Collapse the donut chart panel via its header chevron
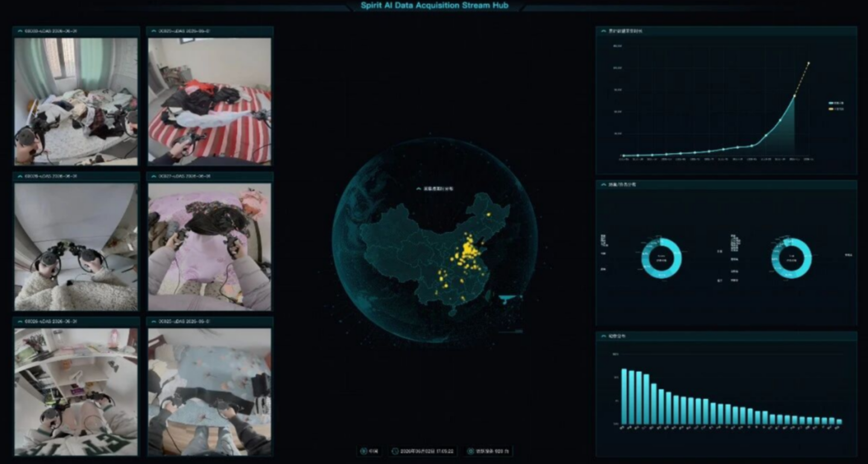 (603, 185)
